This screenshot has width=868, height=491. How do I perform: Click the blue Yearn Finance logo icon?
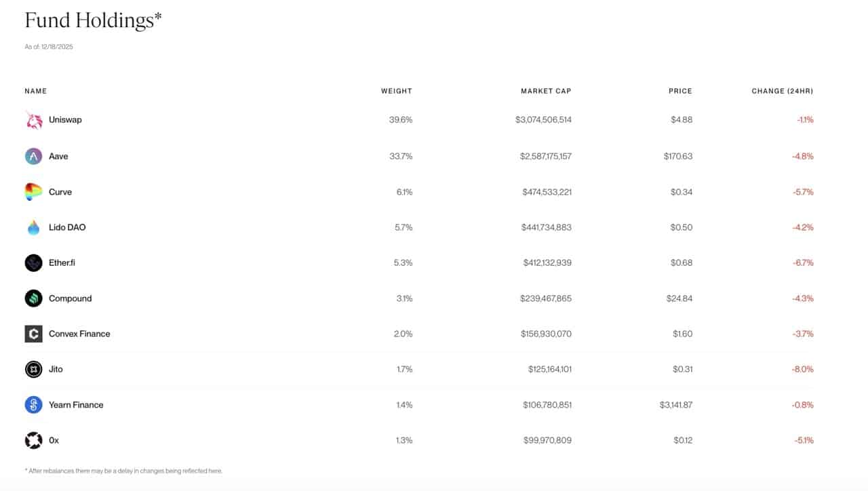33,404
